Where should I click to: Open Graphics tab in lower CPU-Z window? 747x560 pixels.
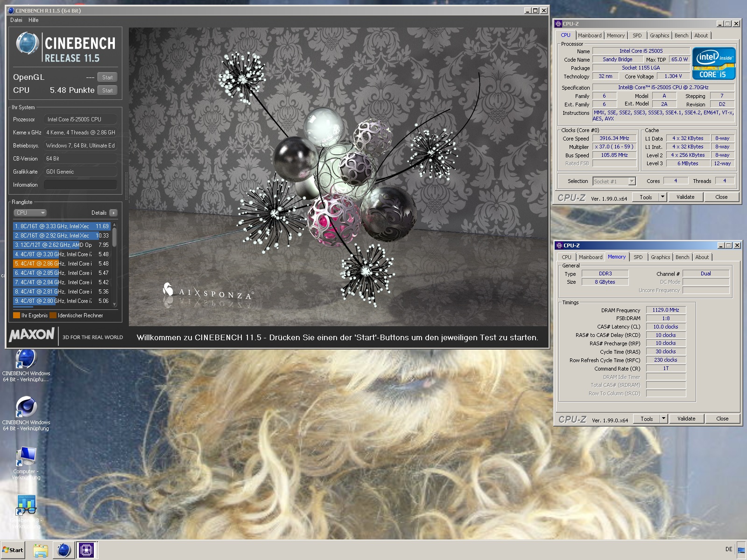pyautogui.click(x=660, y=257)
